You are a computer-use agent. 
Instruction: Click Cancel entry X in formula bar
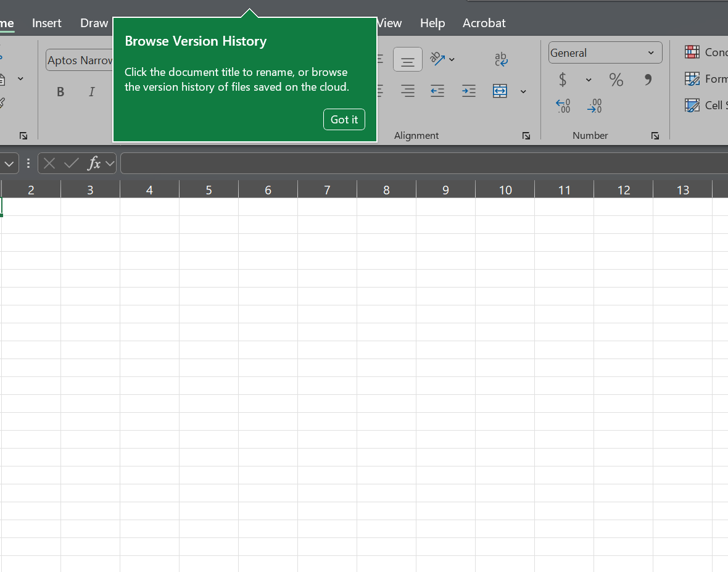[x=49, y=164]
